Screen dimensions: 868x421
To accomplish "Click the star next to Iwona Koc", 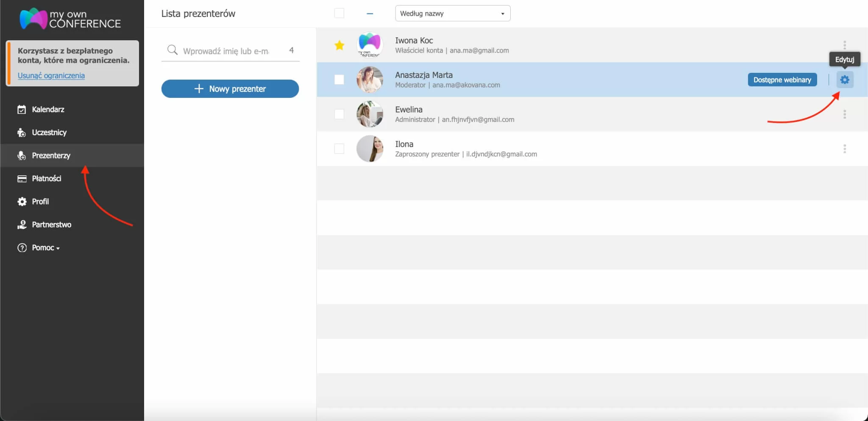I will point(339,45).
